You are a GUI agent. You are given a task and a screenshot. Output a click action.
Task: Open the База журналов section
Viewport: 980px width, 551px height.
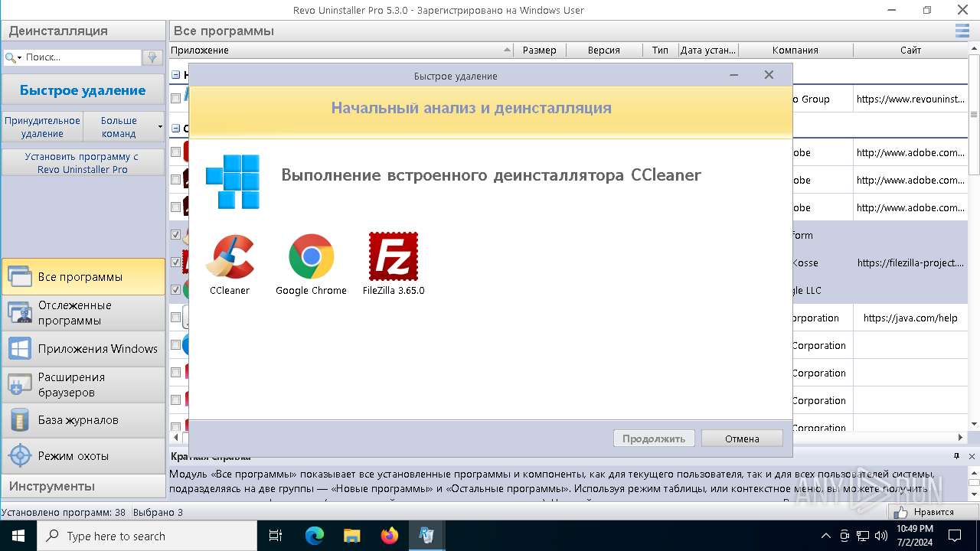[83, 419]
